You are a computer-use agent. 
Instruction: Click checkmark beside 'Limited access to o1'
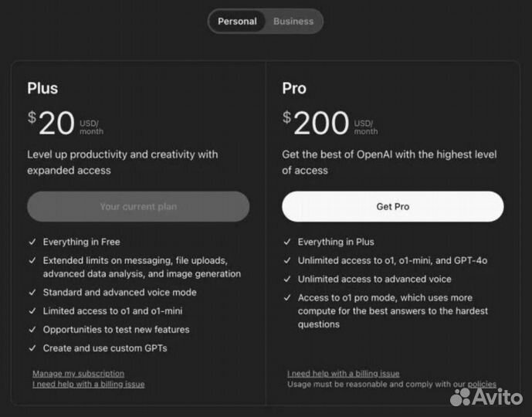coord(32,311)
